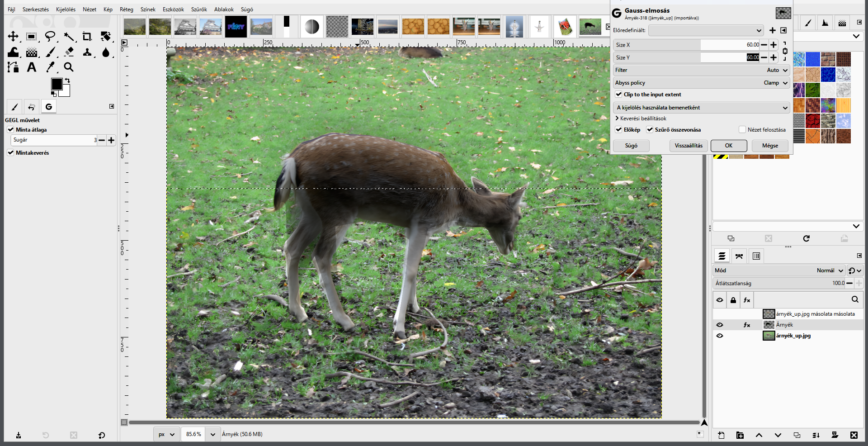Viewport: 868px width, 446px height.
Task: Open the Szűrők menu
Action: tap(199, 9)
